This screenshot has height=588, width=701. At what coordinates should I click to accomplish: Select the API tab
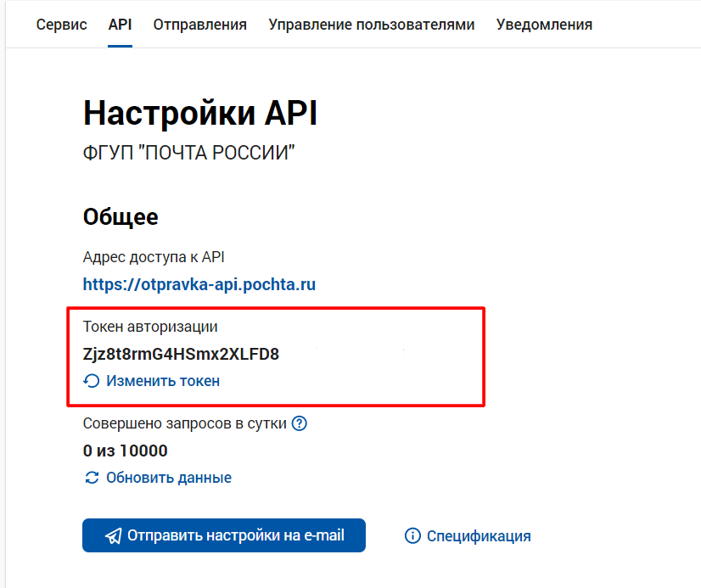click(120, 25)
